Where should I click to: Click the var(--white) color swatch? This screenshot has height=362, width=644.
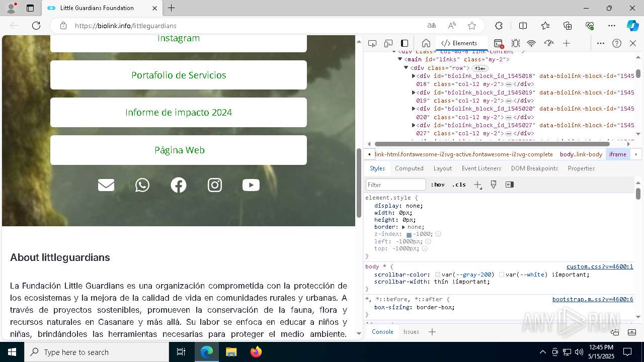pyautogui.click(x=502, y=275)
